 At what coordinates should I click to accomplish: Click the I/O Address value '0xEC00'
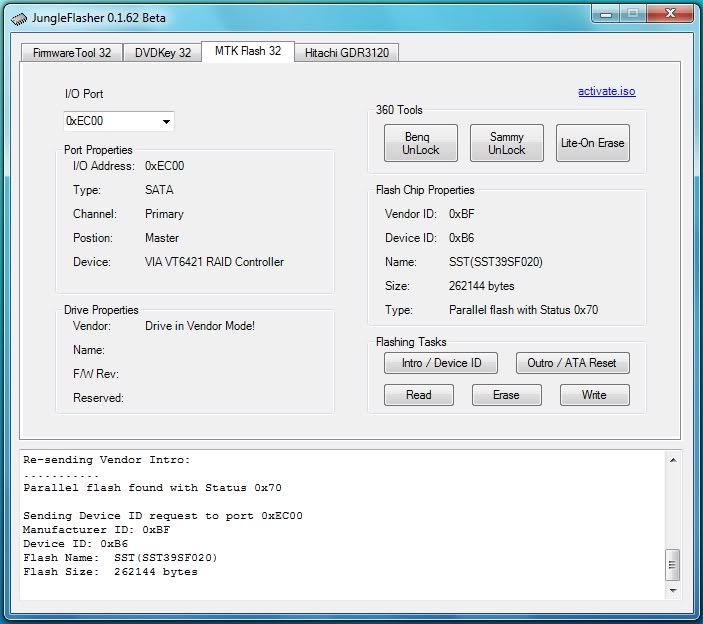pyautogui.click(x=165, y=166)
